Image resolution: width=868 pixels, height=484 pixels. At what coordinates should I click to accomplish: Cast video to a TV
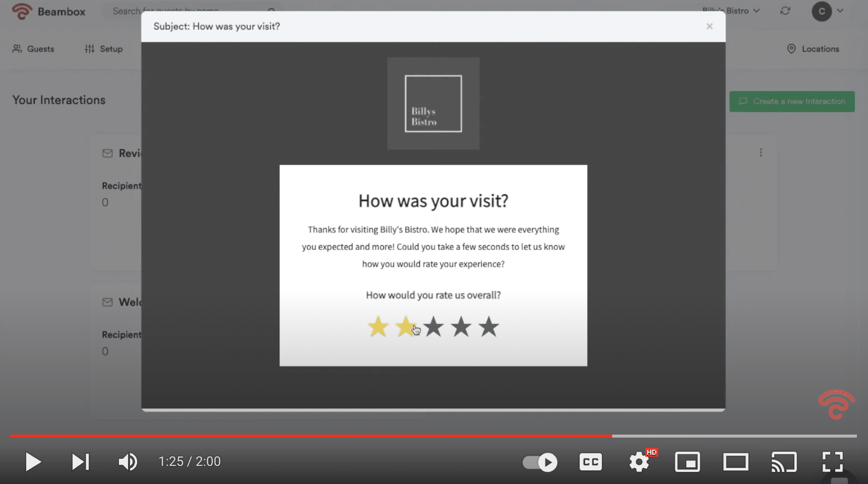(784, 462)
